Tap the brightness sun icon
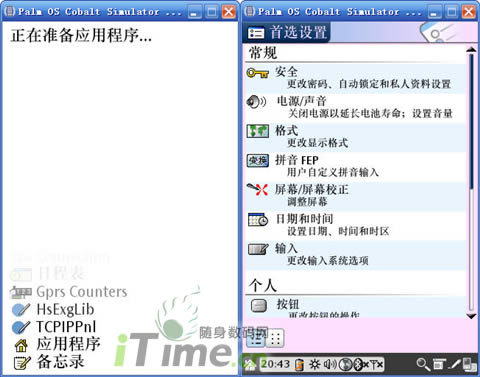This screenshot has height=377, width=480. [x=314, y=364]
